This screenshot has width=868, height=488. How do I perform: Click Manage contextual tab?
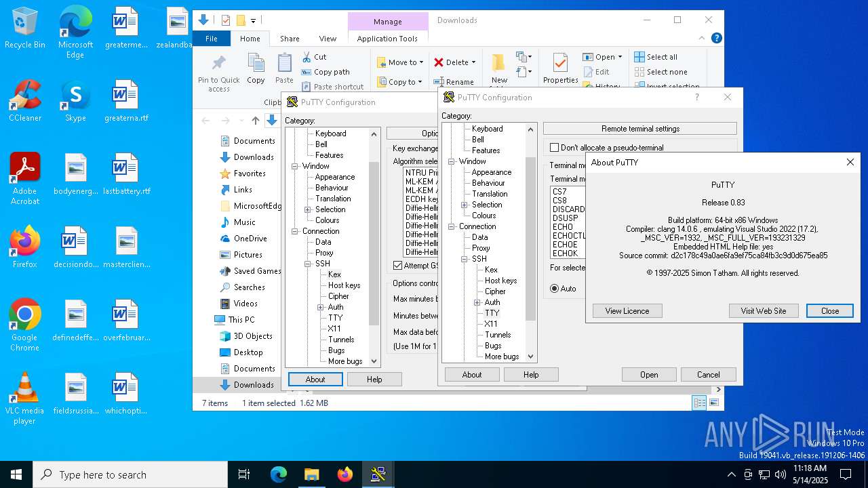tap(387, 22)
